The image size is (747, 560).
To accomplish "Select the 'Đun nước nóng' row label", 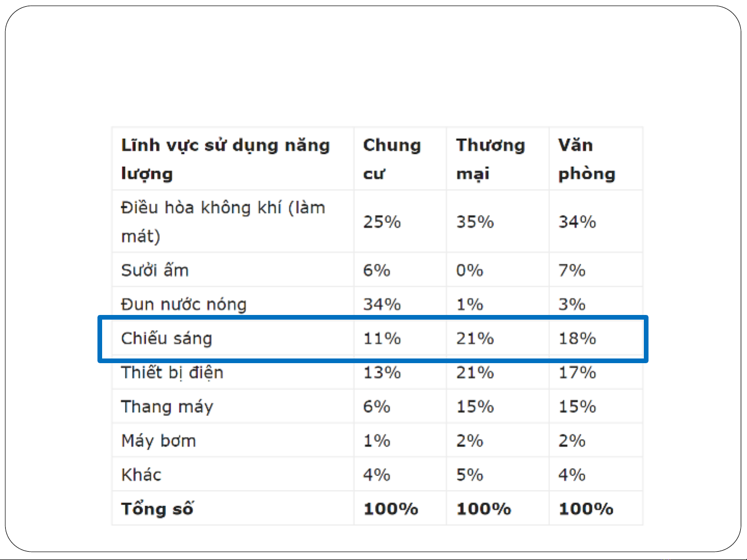I will 184,304.
